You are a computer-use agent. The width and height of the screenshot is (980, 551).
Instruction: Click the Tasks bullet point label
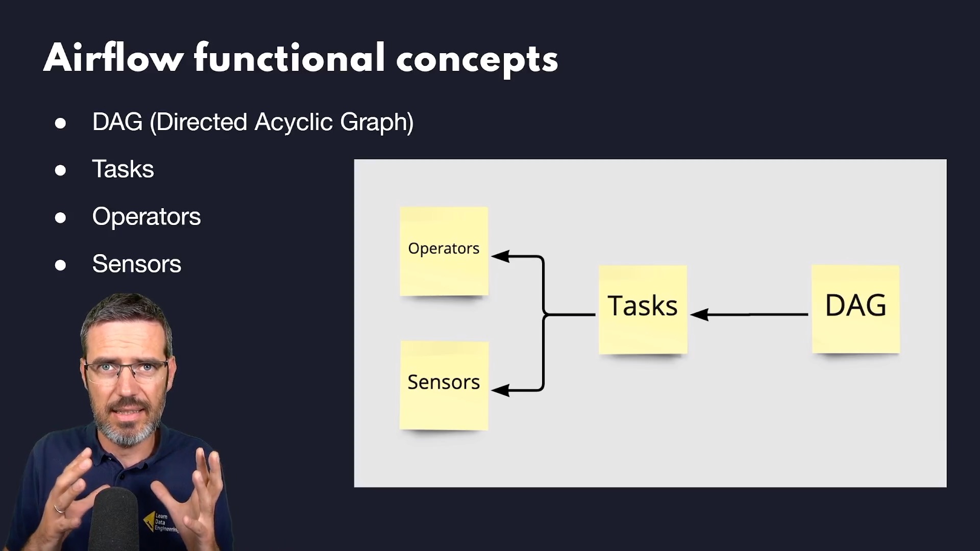[x=123, y=168]
